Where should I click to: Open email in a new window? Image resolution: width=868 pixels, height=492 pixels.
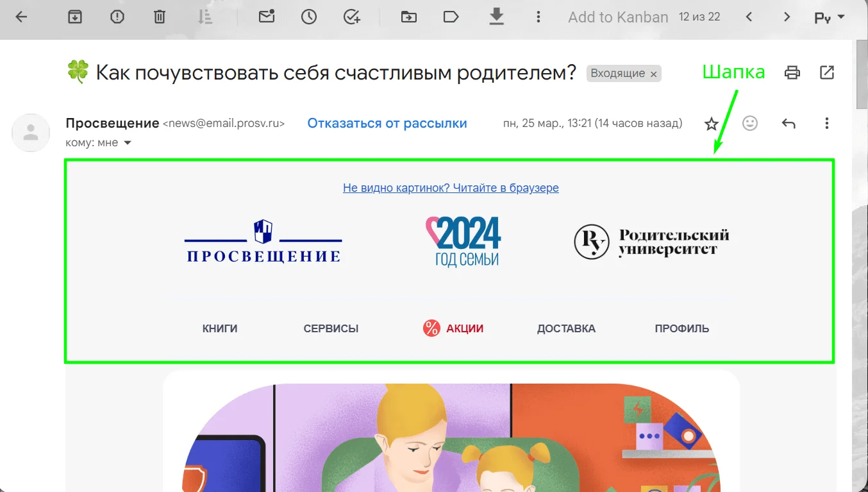click(x=827, y=72)
